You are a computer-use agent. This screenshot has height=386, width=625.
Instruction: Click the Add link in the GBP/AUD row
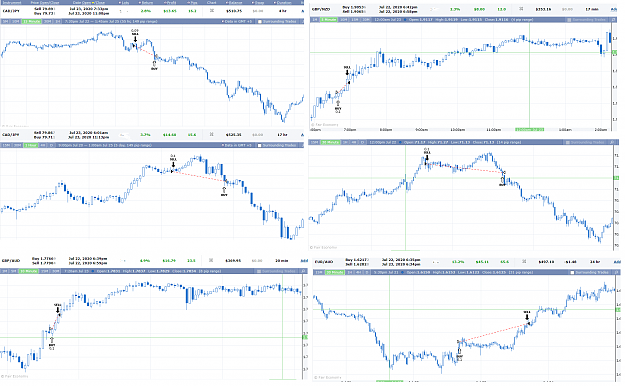coord(304,261)
